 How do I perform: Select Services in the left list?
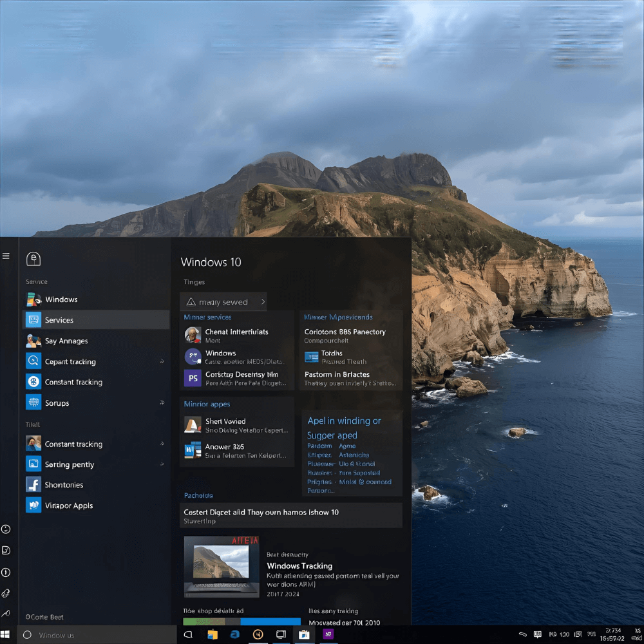[x=59, y=320]
